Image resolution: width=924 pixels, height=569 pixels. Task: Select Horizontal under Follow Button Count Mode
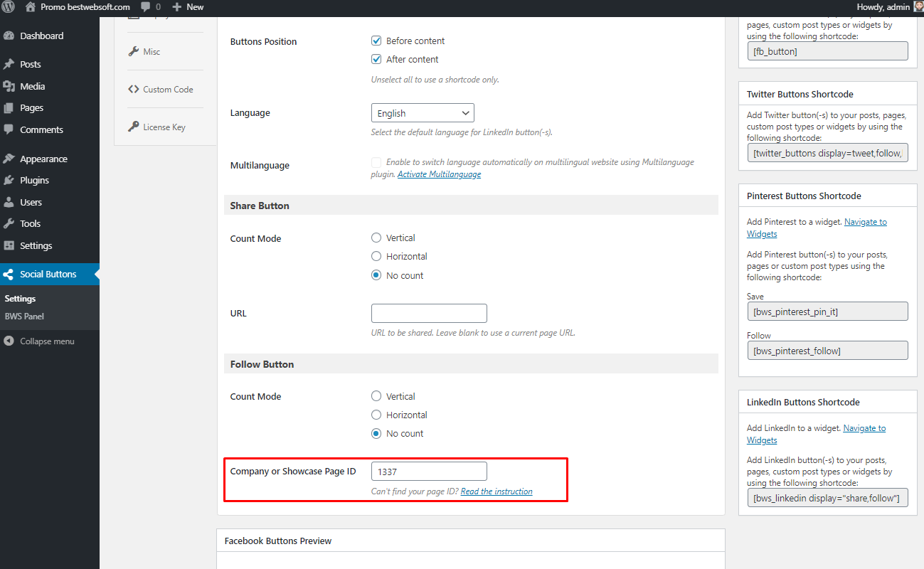(x=376, y=415)
